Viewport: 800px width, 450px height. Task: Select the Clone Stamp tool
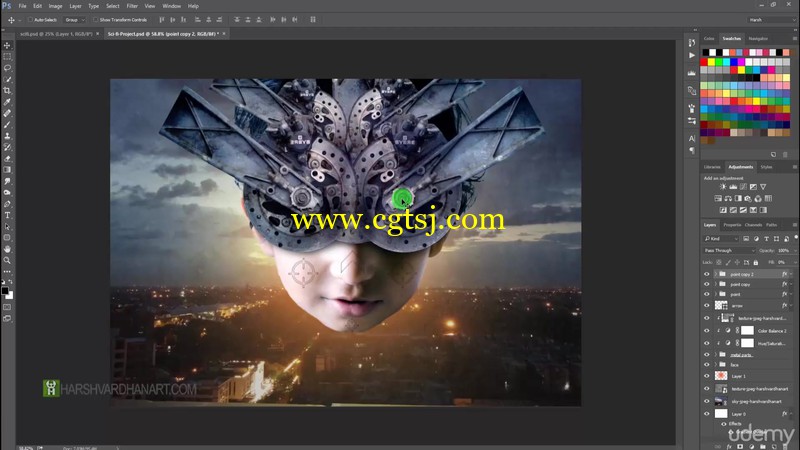7,136
